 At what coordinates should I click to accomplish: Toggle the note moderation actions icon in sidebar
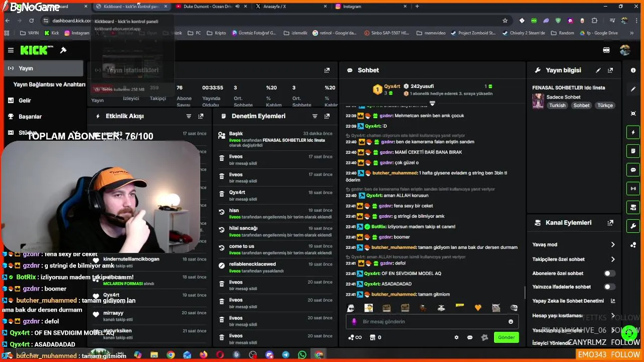coord(633,151)
